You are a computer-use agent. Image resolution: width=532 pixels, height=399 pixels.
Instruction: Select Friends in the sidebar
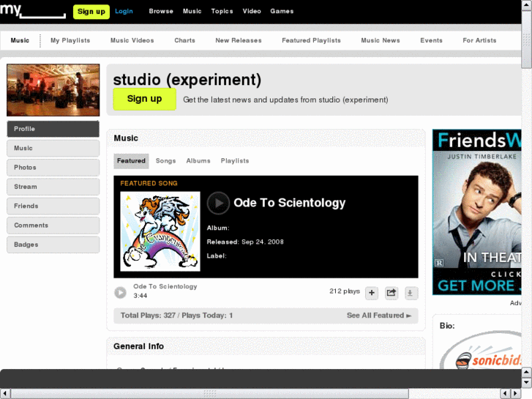53,206
